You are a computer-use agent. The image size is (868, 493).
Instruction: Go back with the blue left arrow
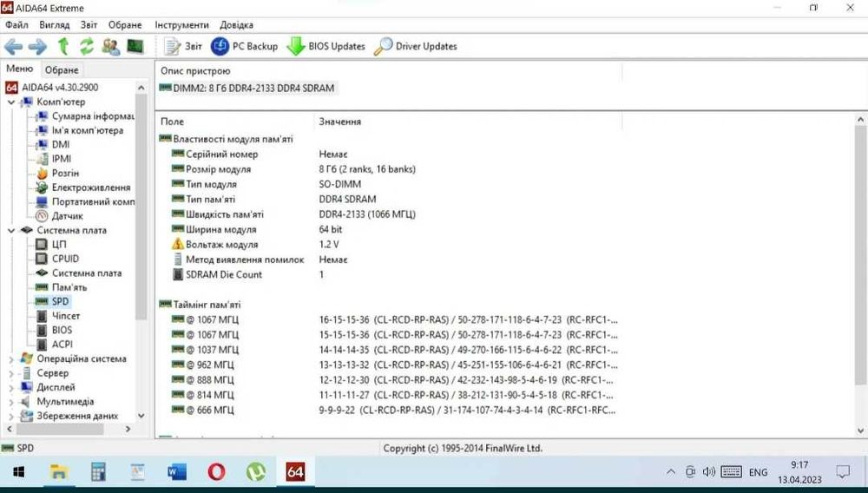[13, 47]
